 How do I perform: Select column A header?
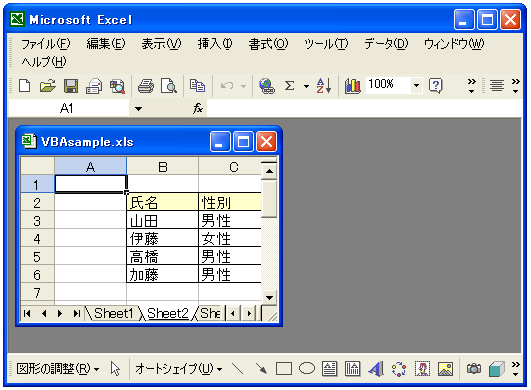[x=90, y=167]
